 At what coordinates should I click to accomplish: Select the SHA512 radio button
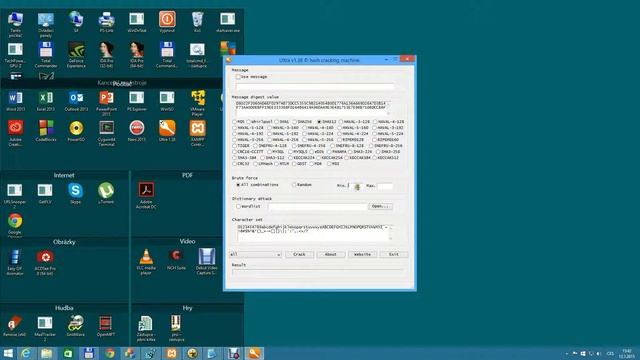(319, 122)
